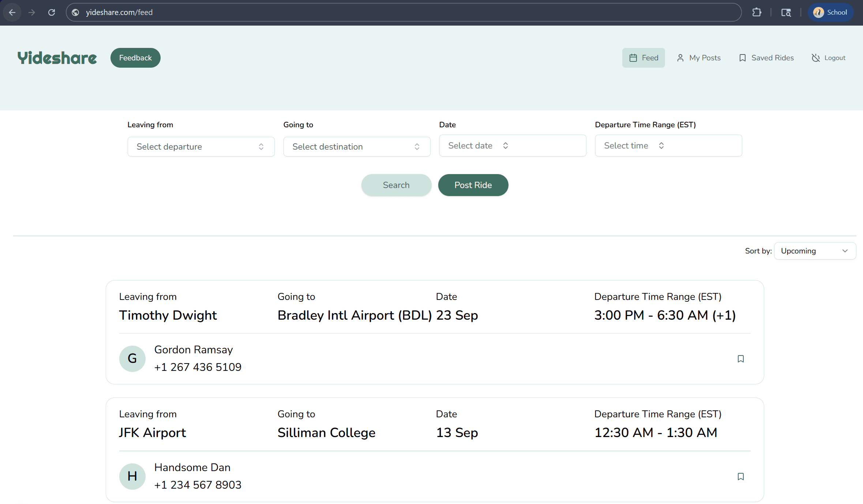Click the Feedback button

[x=135, y=57]
